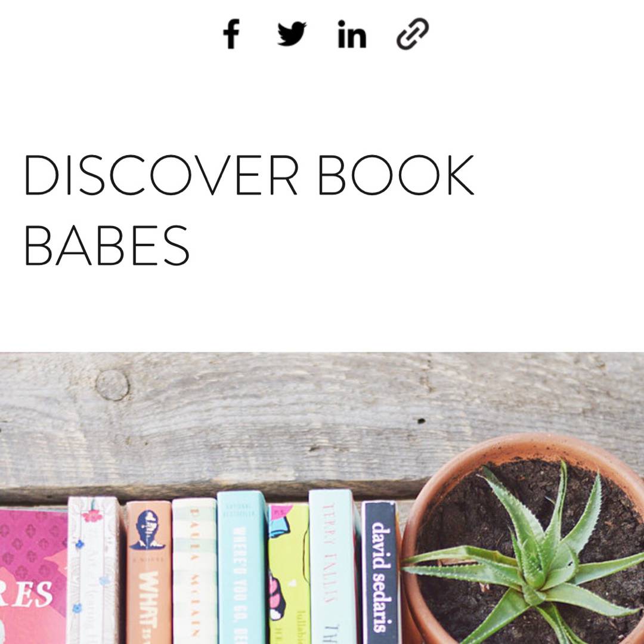Screen dimensions: 644x644
Task: Click the word BABES in the title
Action: click(x=107, y=245)
